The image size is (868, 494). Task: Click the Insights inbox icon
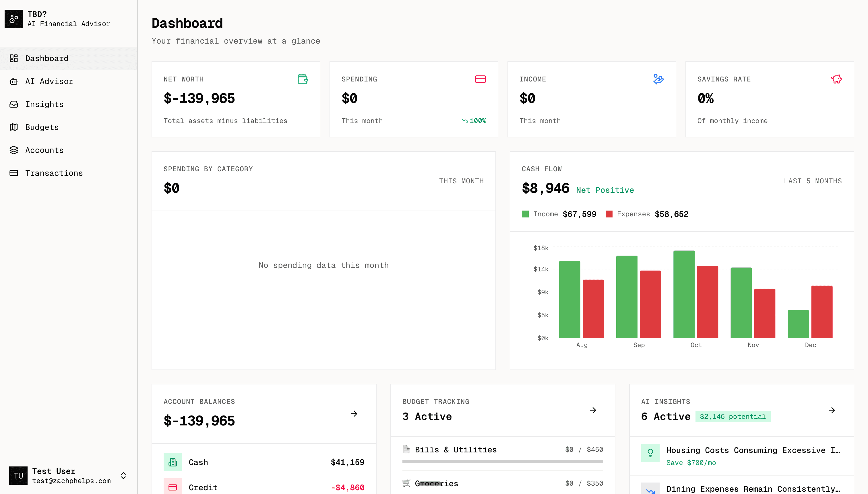click(13, 104)
